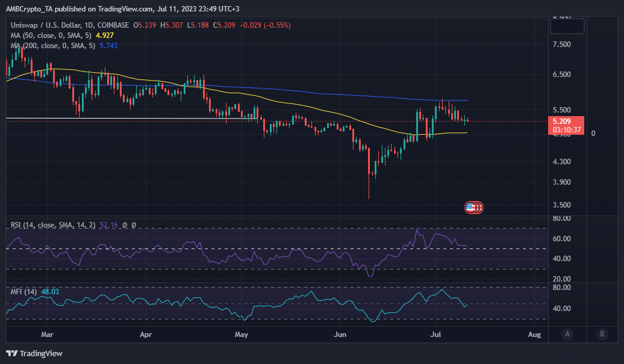This screenshot has width=624, height=364.
Task: Click the 7.500 price axis label
Action: tap(562, 45)
